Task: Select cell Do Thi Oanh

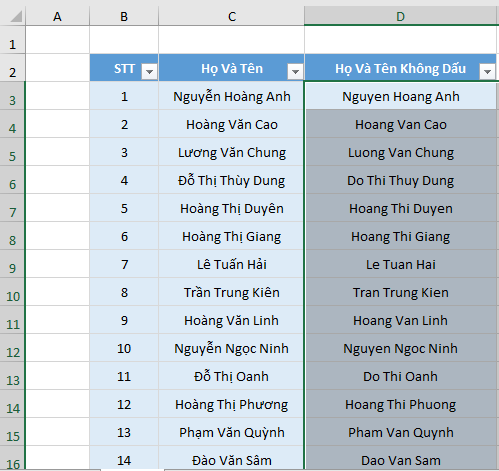Action: coord(401,376)
